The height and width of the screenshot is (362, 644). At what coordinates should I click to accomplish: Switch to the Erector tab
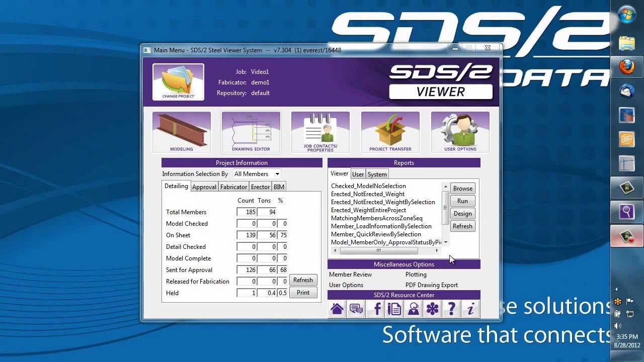coord(260,187)
